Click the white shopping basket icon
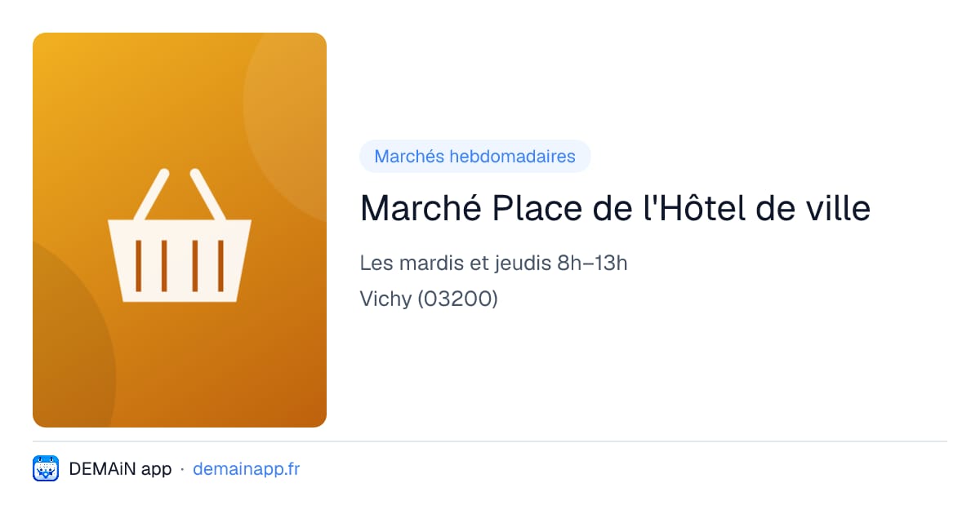 pyautogui.click(x=180, y=235)
